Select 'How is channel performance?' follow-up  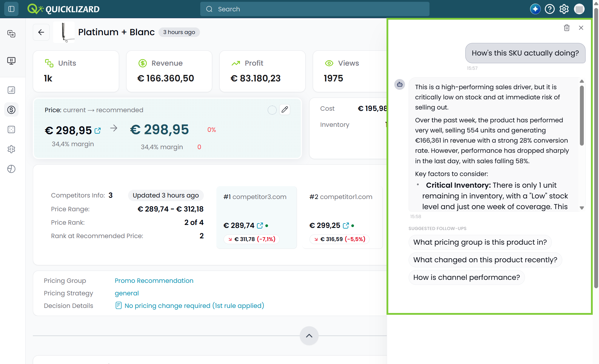pos(466,277)
